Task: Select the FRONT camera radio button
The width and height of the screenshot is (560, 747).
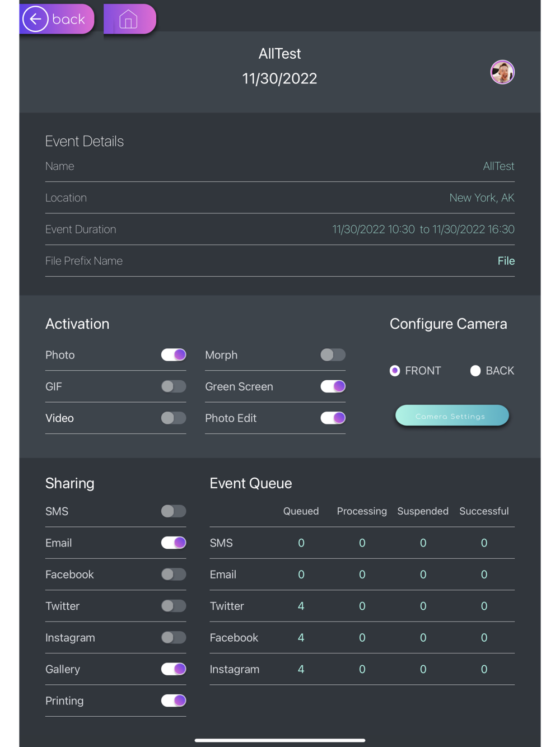Action: tap(395, 371)
